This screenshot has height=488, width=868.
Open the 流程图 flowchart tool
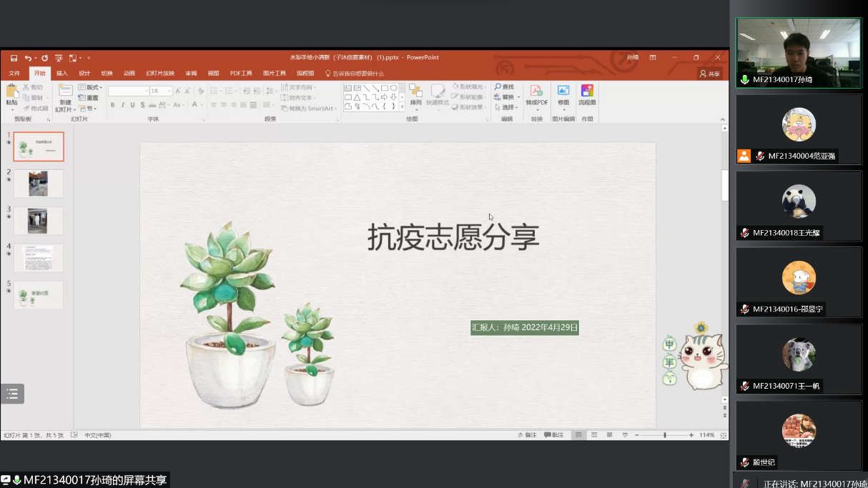(x=587, y=91)
